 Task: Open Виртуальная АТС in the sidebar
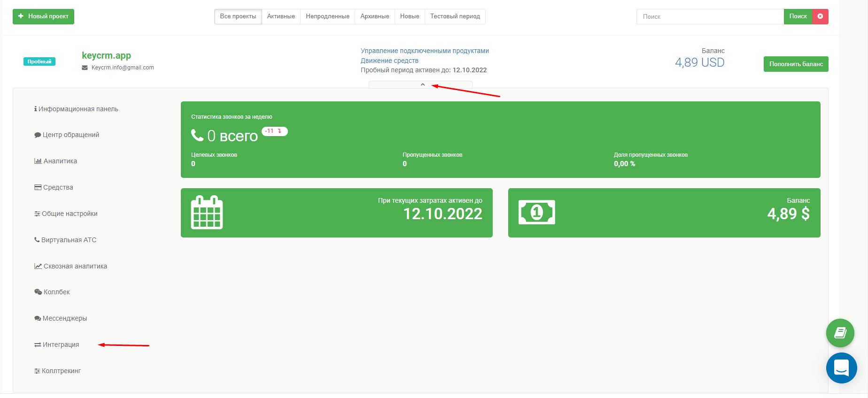point(65,240)
